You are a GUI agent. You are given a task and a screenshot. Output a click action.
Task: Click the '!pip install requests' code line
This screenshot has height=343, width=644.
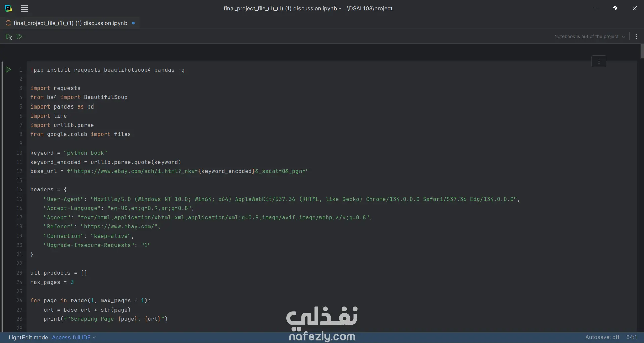[x=107, y=70]
